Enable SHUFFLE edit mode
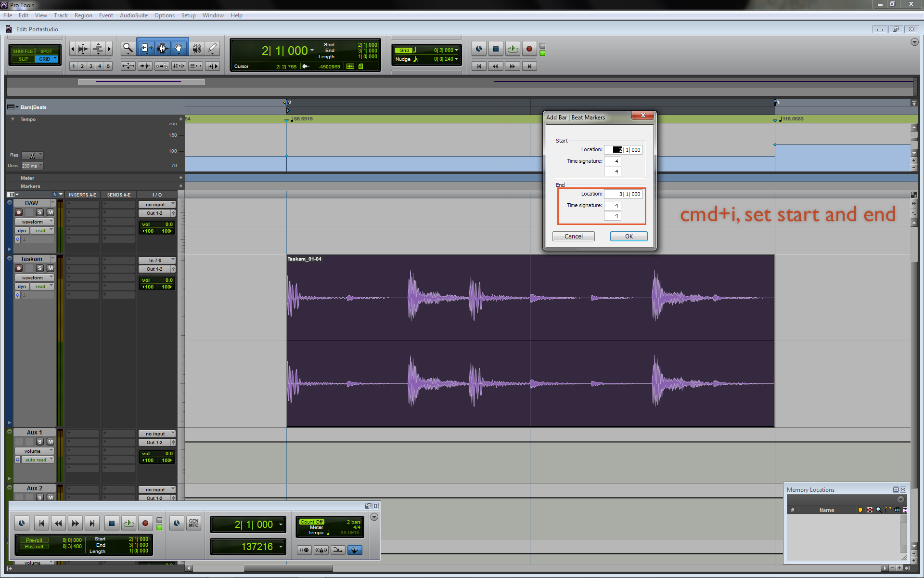Screen dimensions: 924x578 click(23, 51)
